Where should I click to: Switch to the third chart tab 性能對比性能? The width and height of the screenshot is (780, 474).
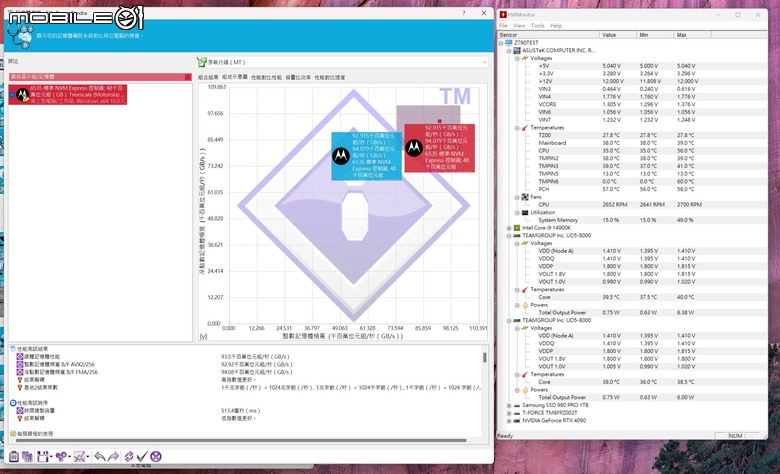(x=266, y=78)
